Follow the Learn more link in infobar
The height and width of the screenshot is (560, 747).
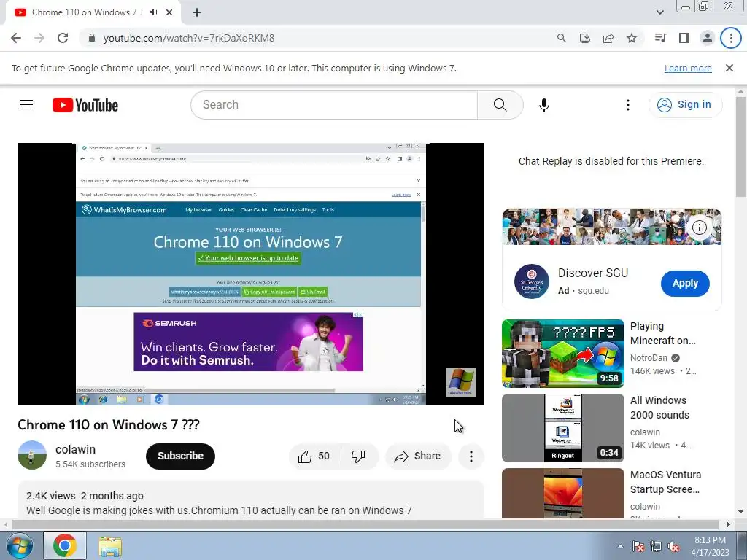point(688,68)
